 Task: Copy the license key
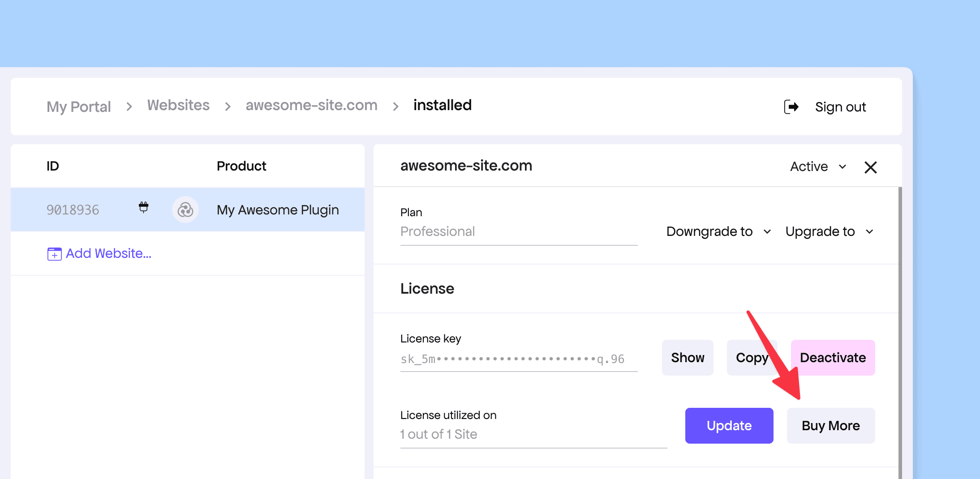pos(751,358)
